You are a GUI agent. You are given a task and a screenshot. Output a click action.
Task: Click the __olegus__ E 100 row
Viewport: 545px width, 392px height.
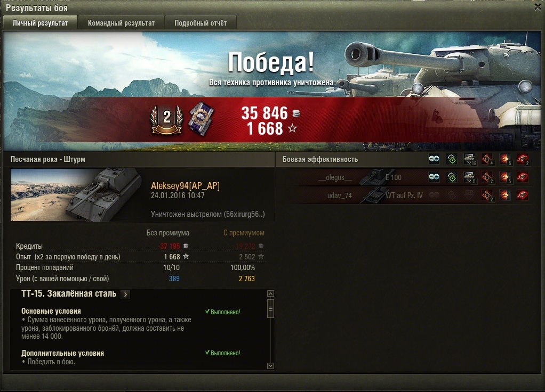point(404,177)
